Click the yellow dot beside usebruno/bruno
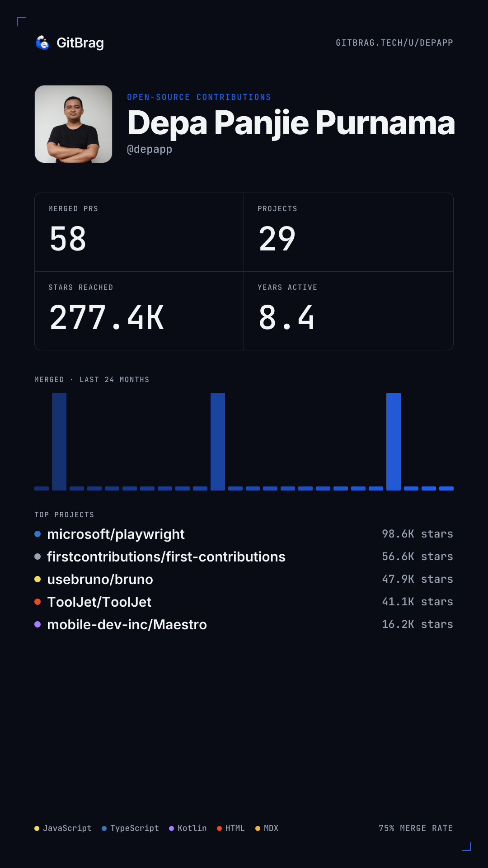This screenshot has width=488, height=868. pos(38,579)
